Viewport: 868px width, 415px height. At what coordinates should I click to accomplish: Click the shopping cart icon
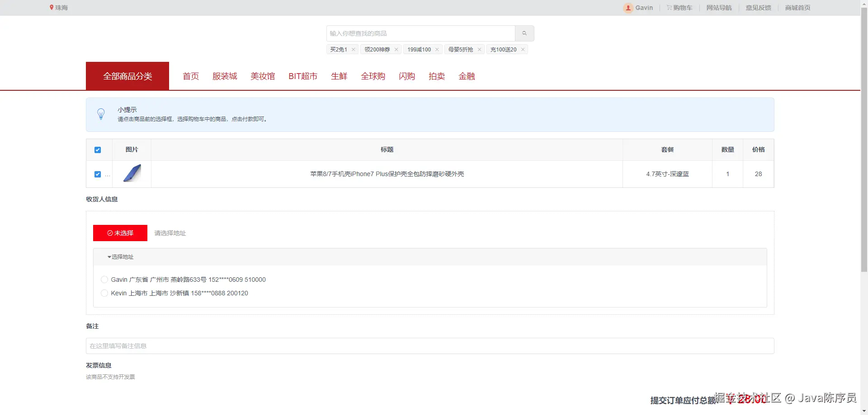[x=669, y=8]
